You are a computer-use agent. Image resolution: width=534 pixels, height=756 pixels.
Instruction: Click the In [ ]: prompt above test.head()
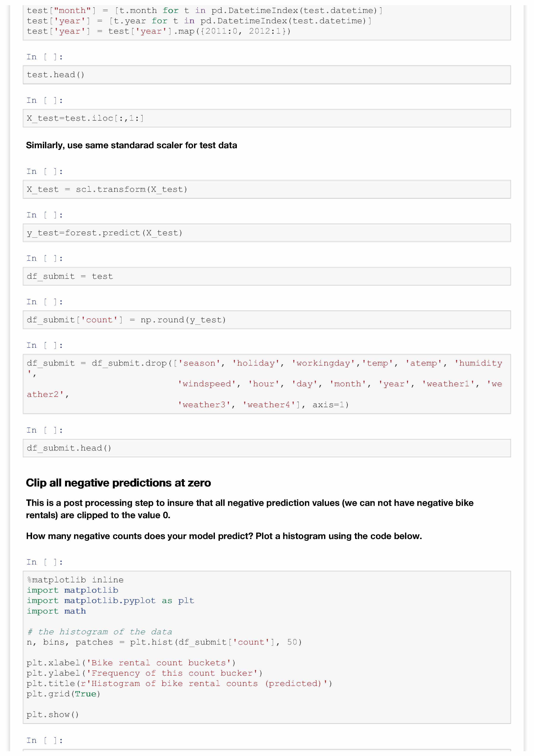coord(44,57)
